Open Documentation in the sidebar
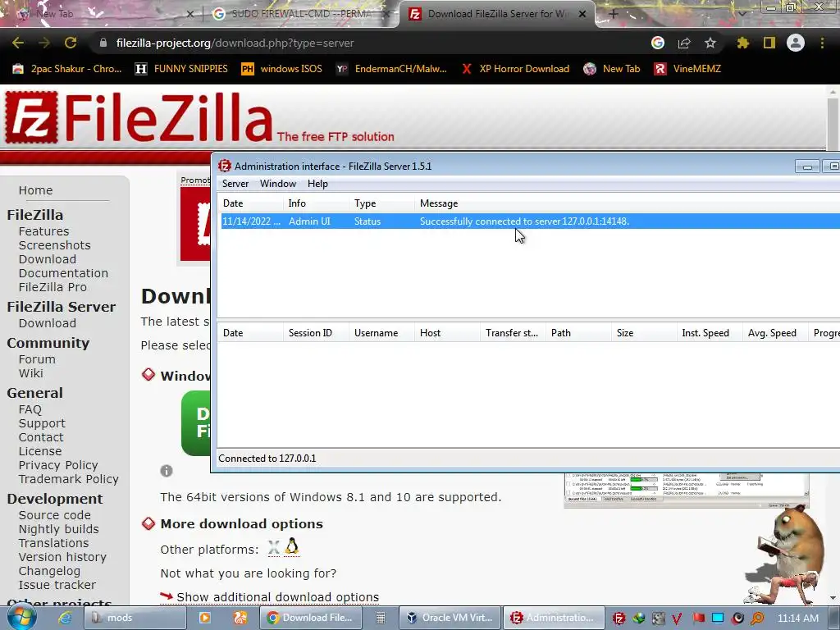The width and height of the screenshot is (840, 630). click(x=63, y=273)
